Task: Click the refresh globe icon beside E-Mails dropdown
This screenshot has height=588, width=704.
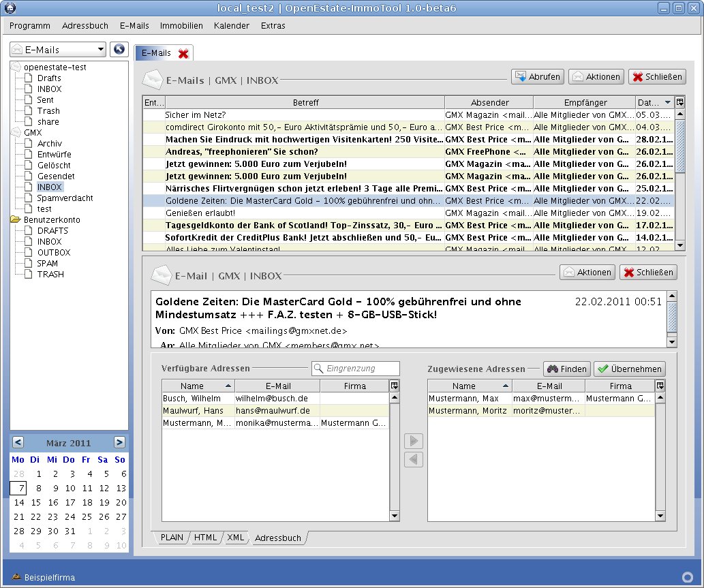Action: click(x=119, y=49)
